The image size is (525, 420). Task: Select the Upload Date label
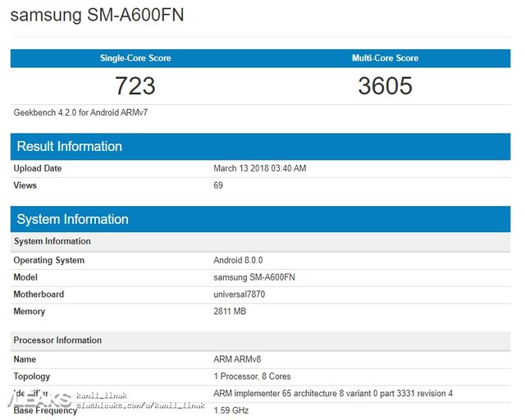point(38,168)
